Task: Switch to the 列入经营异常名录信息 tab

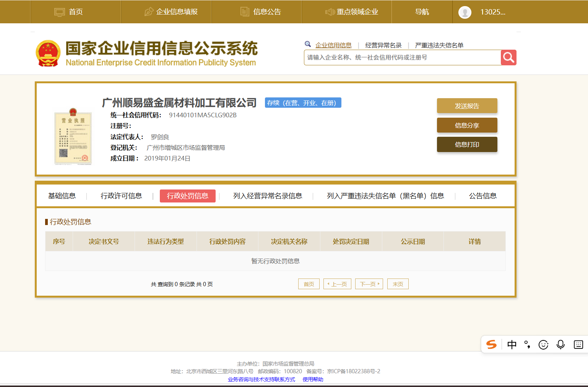Action: [x=268, y=196]
